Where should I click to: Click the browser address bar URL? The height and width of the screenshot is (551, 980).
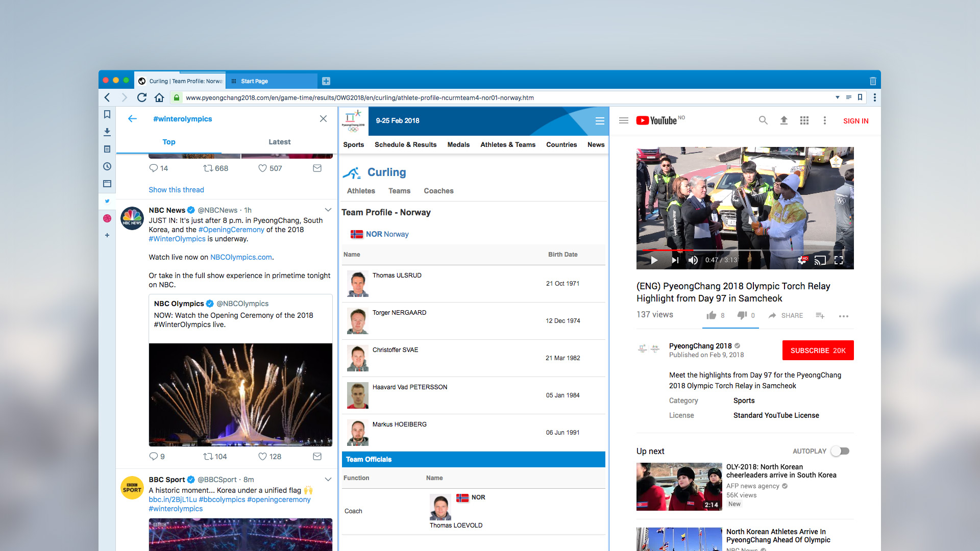click(360, 97)
